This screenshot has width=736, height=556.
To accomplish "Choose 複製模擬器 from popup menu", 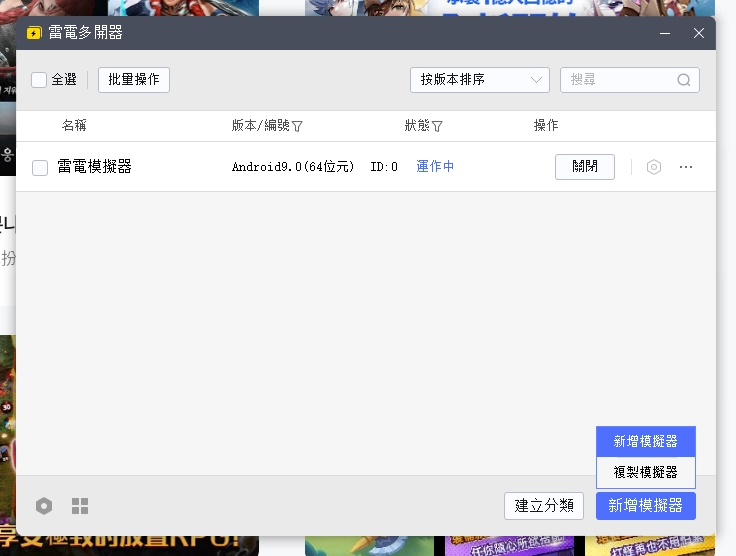I will pyautogui.click(x=646, y=472).
